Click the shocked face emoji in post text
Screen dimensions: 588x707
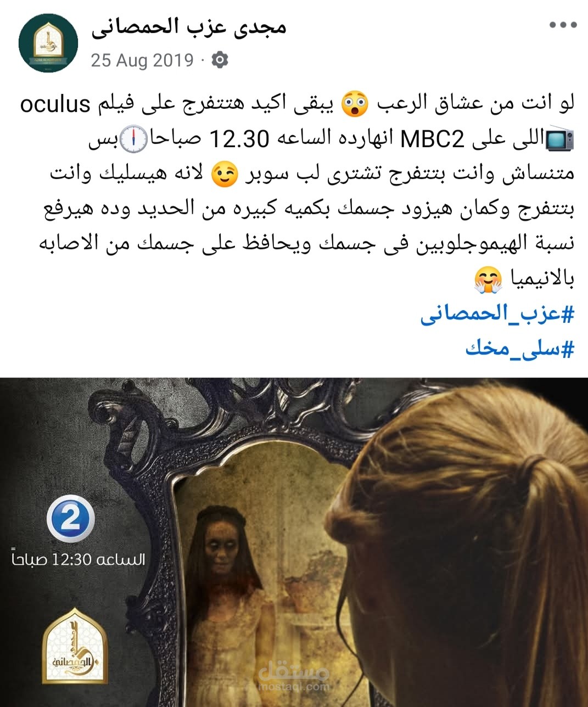[355, 105]
